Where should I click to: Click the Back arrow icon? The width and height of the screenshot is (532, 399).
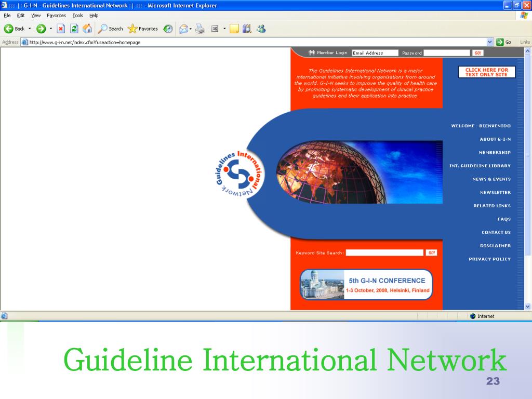tap(8, 29)
